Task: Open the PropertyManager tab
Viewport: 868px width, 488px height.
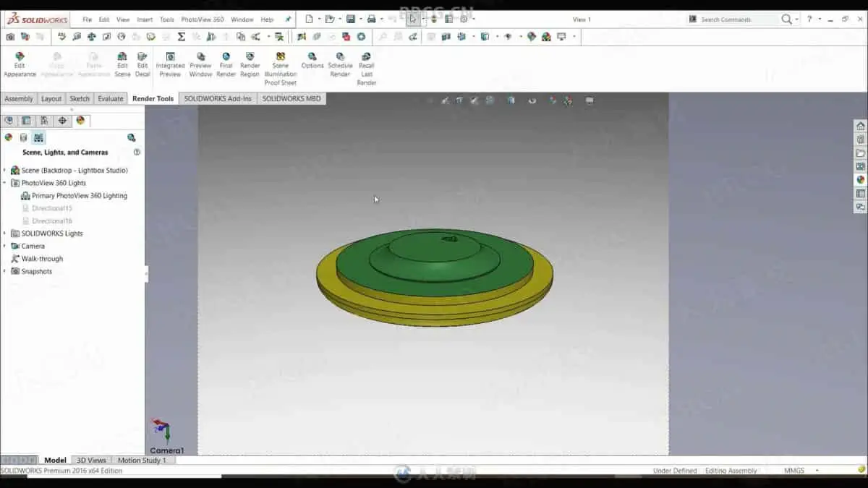Action: (x=26, y=121)
